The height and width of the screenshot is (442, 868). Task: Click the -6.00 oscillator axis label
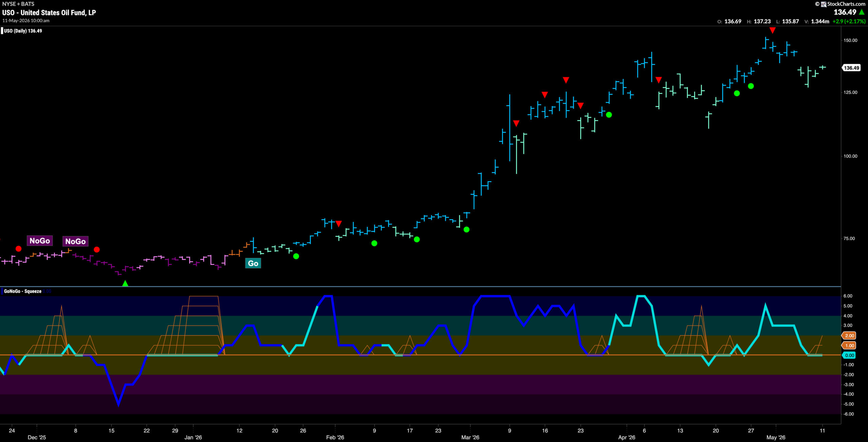pos(849,414)
